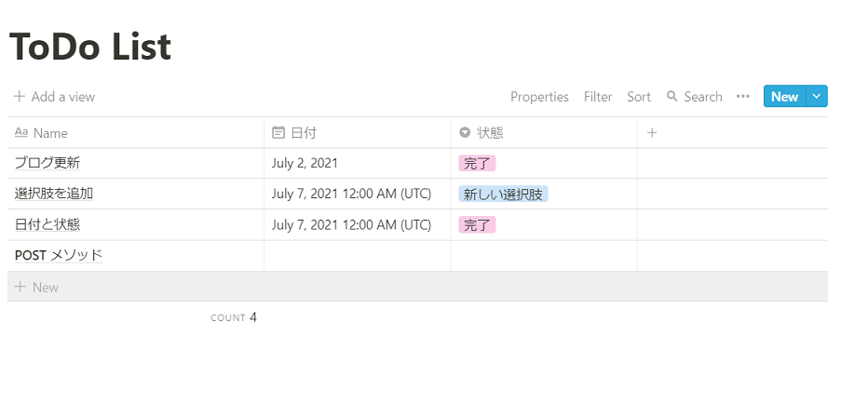This screenshot has height=403, width=868.
Task: Click the plus icon to add a column
Action: pyautogui.click(x=652, y=133)
